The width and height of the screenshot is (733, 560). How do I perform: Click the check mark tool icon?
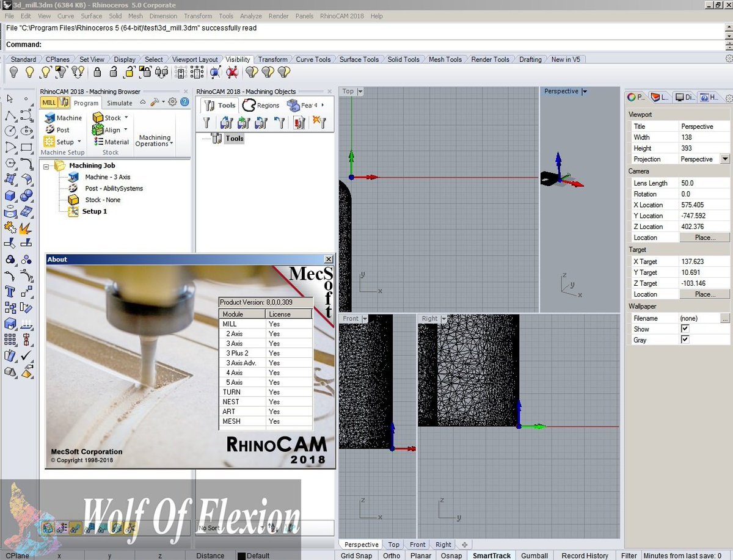26,355
